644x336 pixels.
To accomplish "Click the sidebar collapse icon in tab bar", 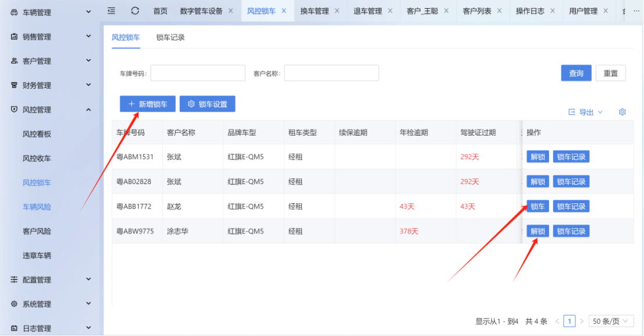I will pos(112,11).
